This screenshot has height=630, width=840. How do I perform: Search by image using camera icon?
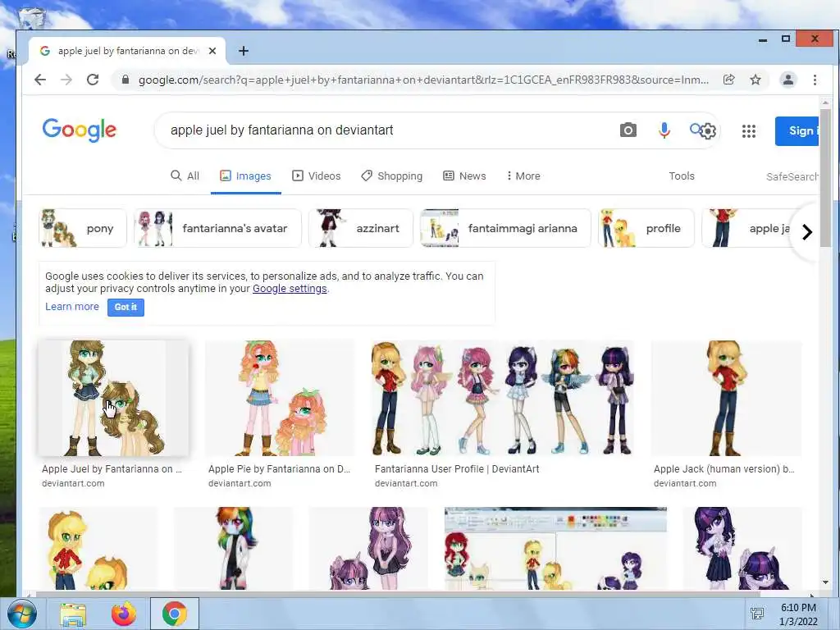(628, 130)
